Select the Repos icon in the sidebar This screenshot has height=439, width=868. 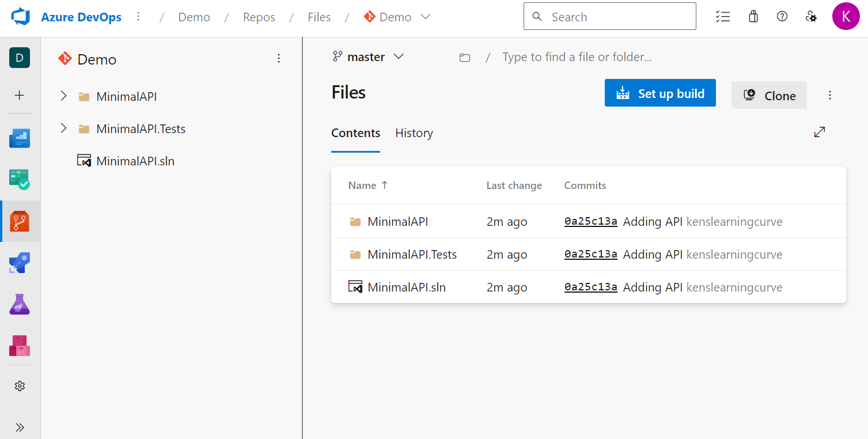pos(20,221)
